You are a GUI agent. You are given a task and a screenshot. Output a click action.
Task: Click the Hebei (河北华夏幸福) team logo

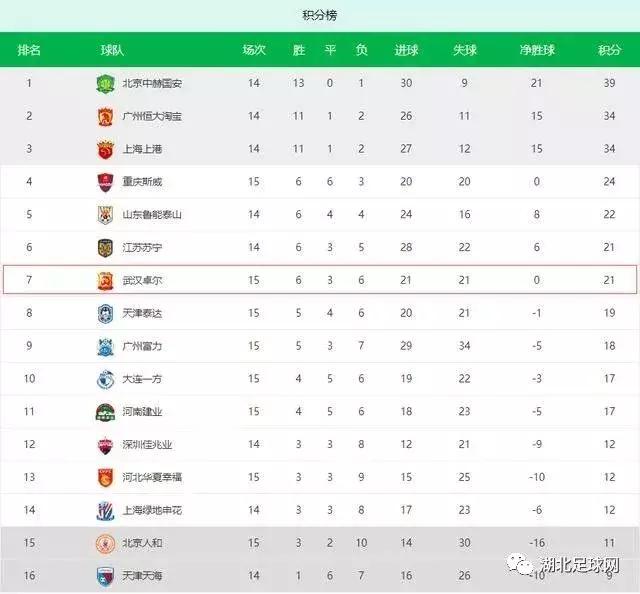point(105,478)
